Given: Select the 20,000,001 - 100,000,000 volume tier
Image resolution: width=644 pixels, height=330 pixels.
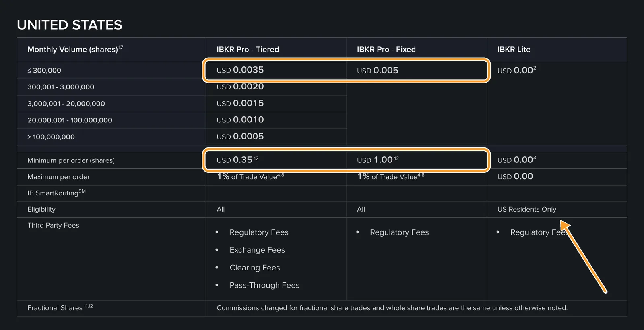Looking at the screenshot, I should click(x=70, y=120).
